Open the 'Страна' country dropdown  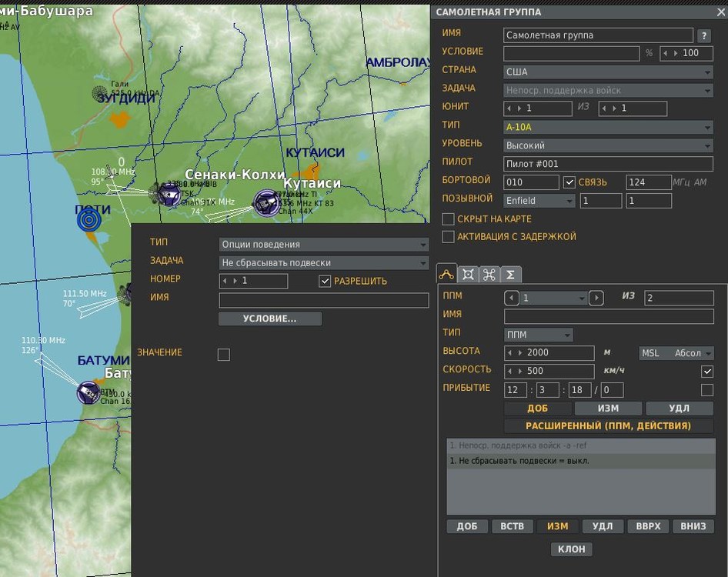coord(608,72)
